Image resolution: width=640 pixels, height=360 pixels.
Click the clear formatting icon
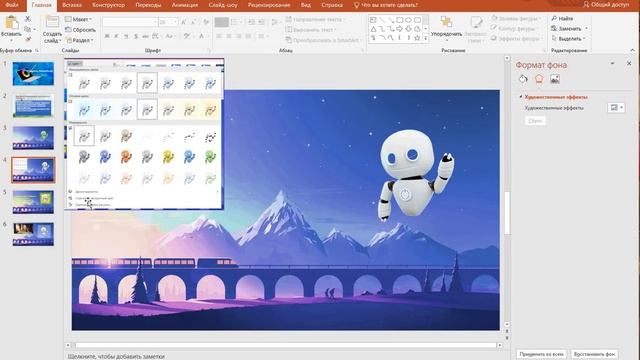[206, 22]
